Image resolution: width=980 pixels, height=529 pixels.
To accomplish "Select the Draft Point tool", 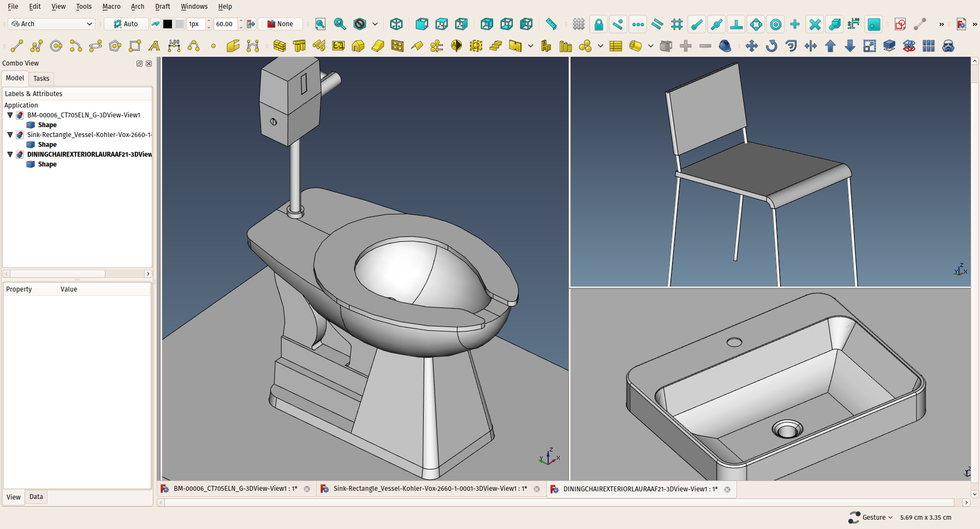I will click(x=213, y=46).
